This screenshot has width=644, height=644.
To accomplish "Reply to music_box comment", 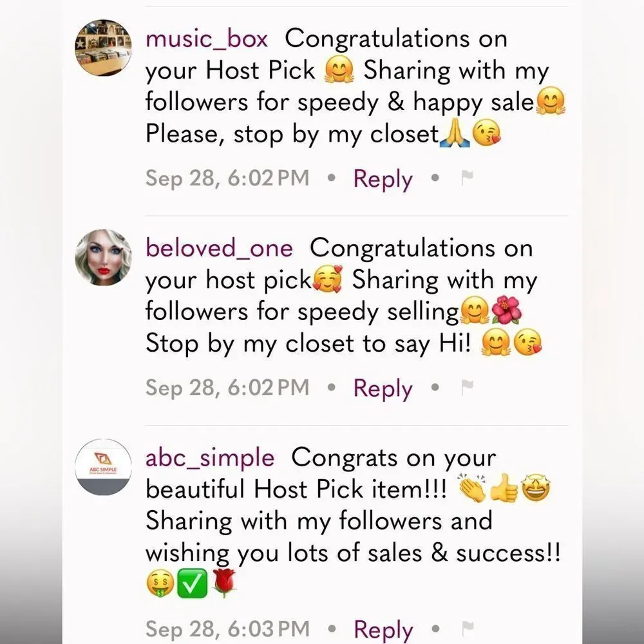I will [x=383, y=179].
